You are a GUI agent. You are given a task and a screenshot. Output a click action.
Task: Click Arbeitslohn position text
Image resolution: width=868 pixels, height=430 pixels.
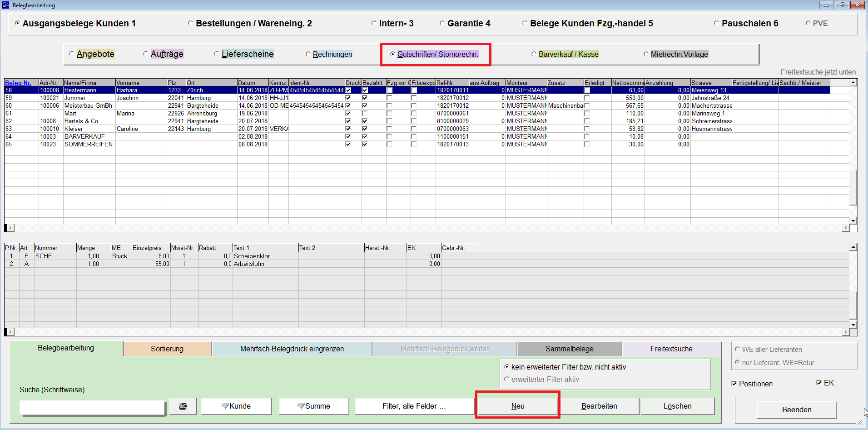point(249,264)
